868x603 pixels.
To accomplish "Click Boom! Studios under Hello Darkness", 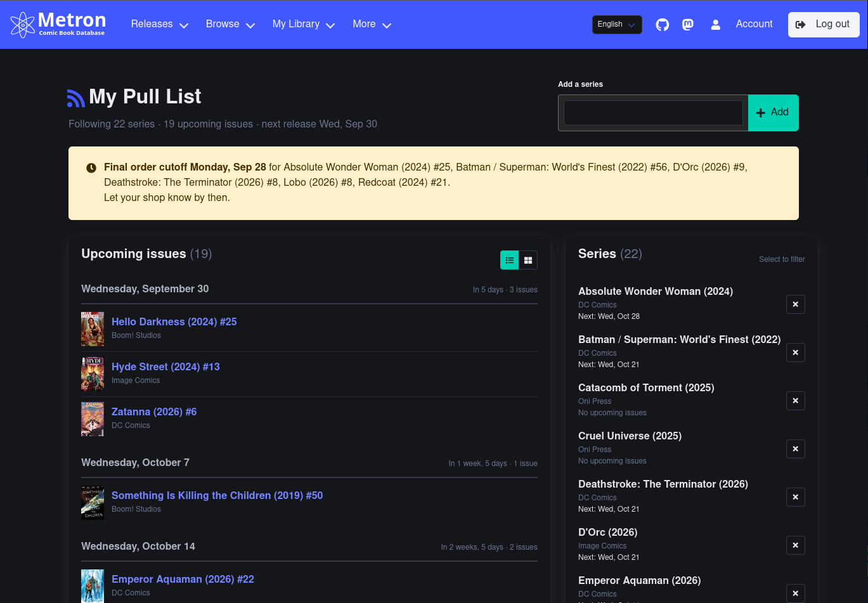I will (136, 335).
